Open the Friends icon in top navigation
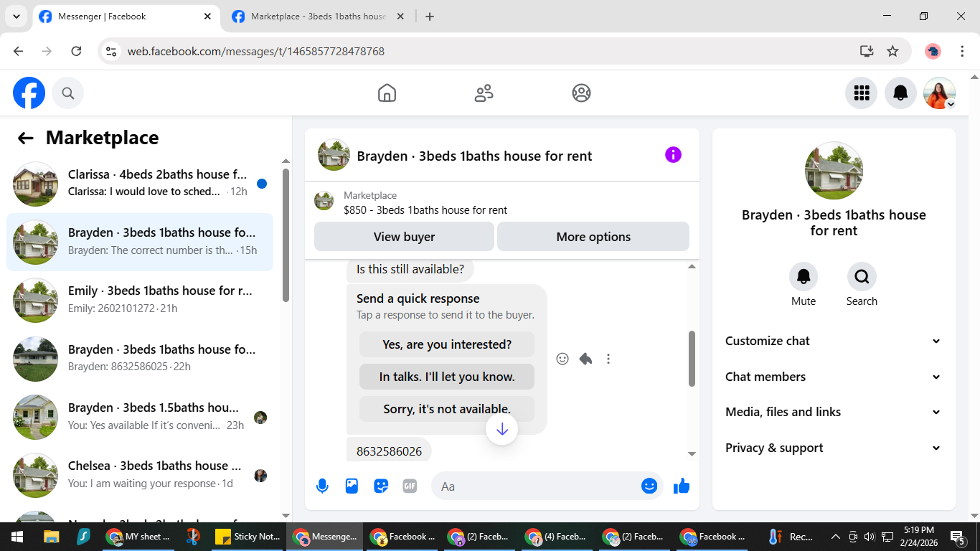 [x=484, y=93]
